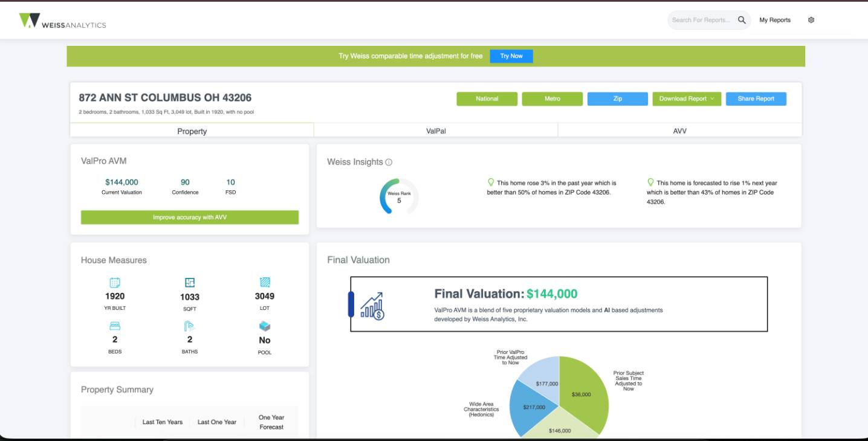Viewport: 868px width, 441px height.
Task: Click the Try Now button
Action: [511, 56]
